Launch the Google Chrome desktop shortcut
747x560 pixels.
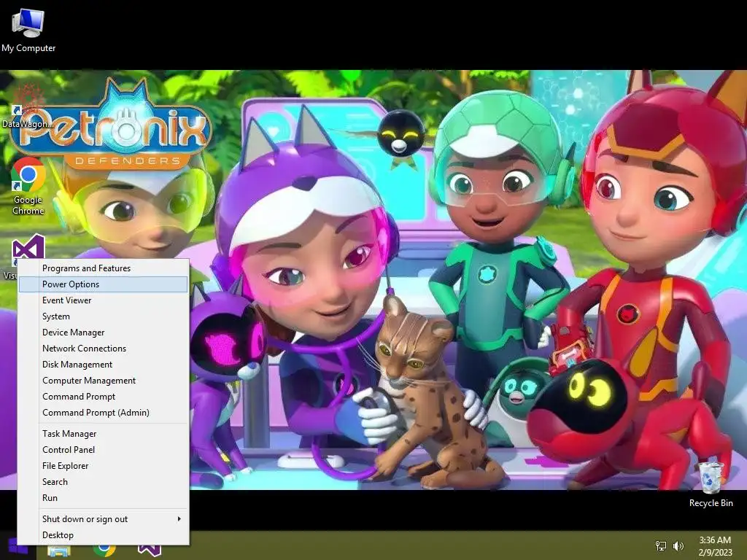click(x=28, y=187)
